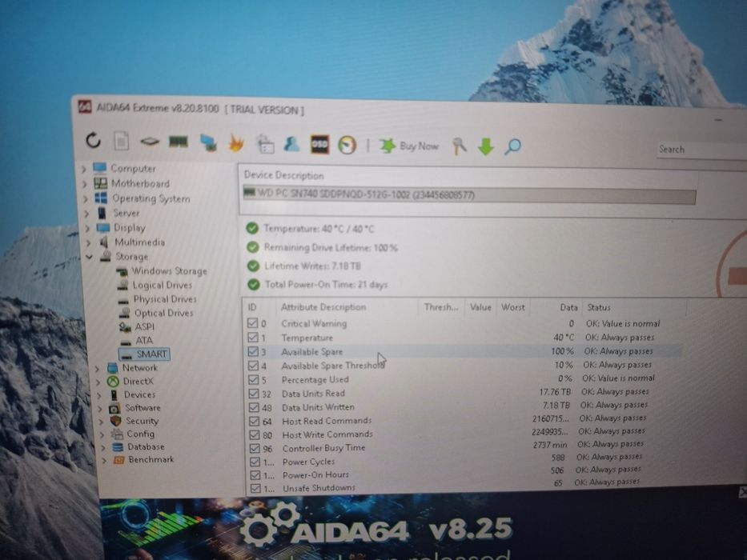Expand the Operating System tree node
The image size is (747, 560).
(86, 198)
